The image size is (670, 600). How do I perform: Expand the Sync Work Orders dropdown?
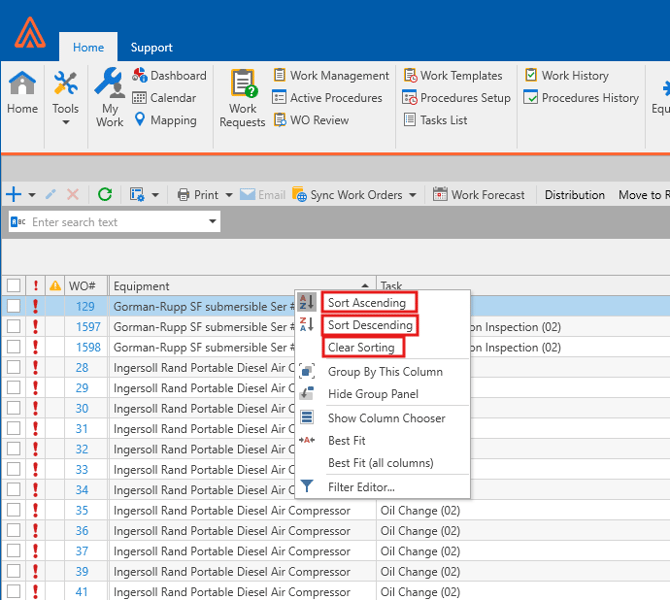click(x=411, y=195)
